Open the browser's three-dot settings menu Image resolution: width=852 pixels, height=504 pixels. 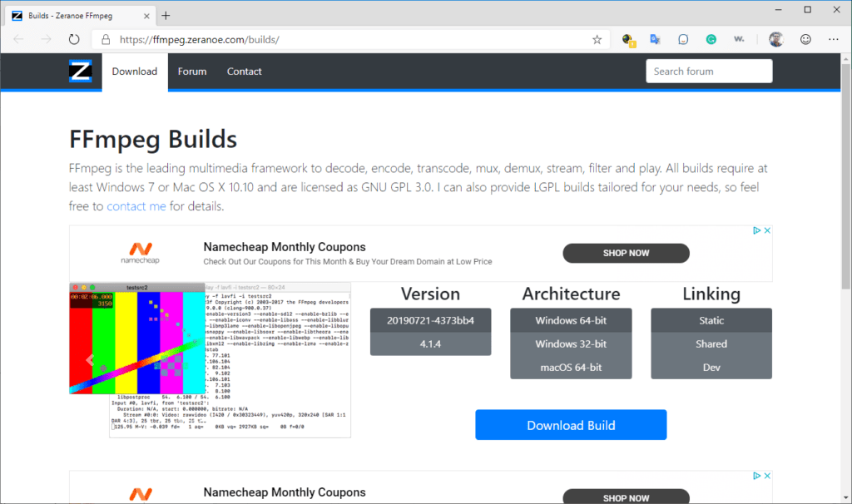pos(834,39)
